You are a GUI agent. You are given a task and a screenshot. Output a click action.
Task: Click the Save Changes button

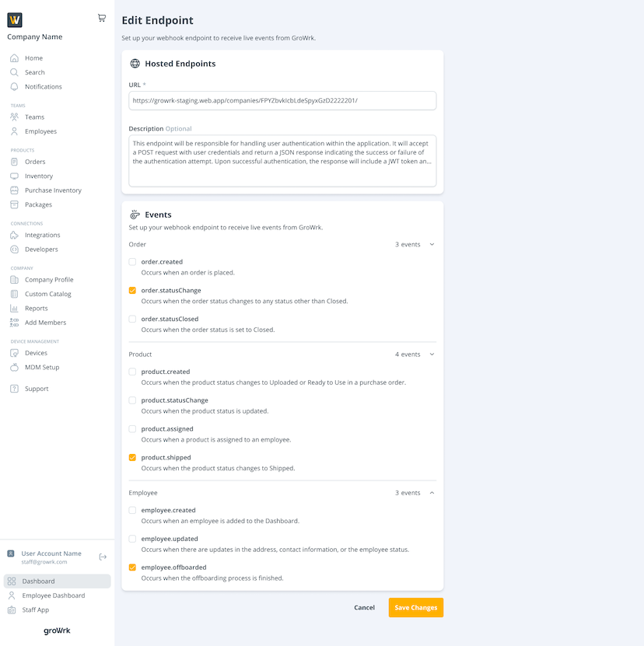(x=415, y=607)
